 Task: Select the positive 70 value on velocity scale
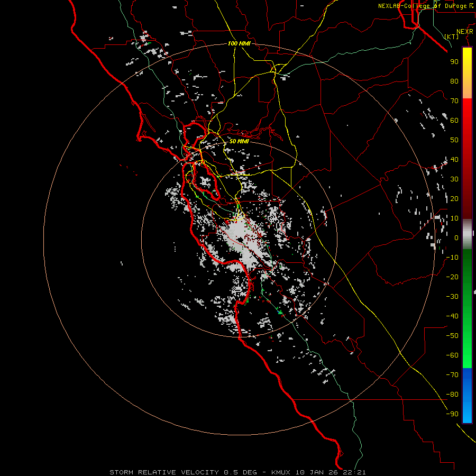click(454, 101)
